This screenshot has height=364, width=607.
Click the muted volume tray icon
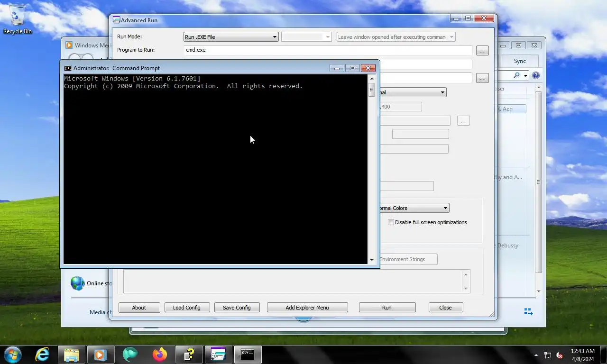click(559, 355)
